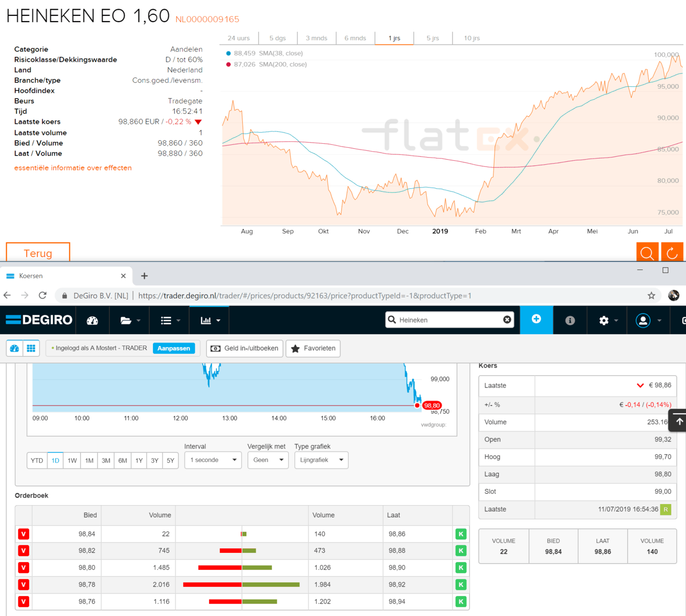Click the green R realtime badge
Screen dimensions: 686x616
665,509
